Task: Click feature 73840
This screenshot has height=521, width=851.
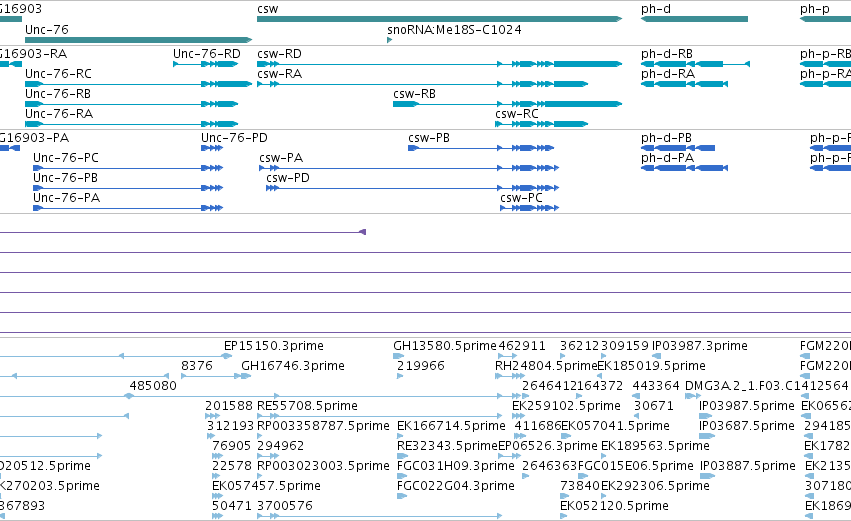Action: pyautogui.click(x=580, y=486)
